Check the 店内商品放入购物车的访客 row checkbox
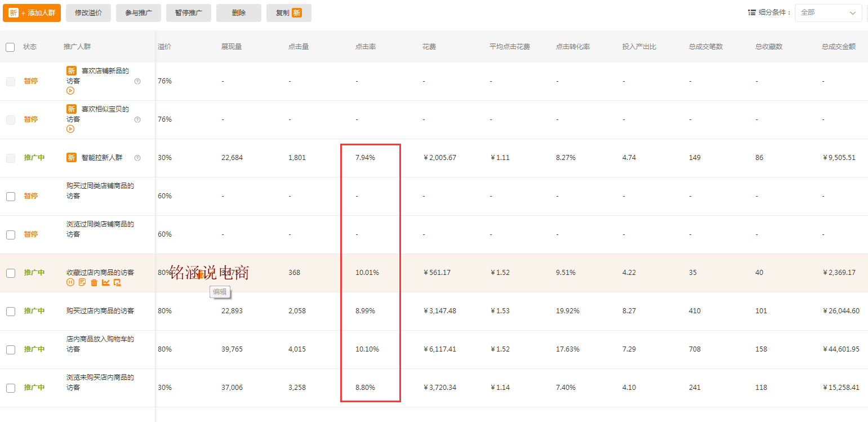The height and width of the screenshot is (422, 868). click(x=10, y=349)
